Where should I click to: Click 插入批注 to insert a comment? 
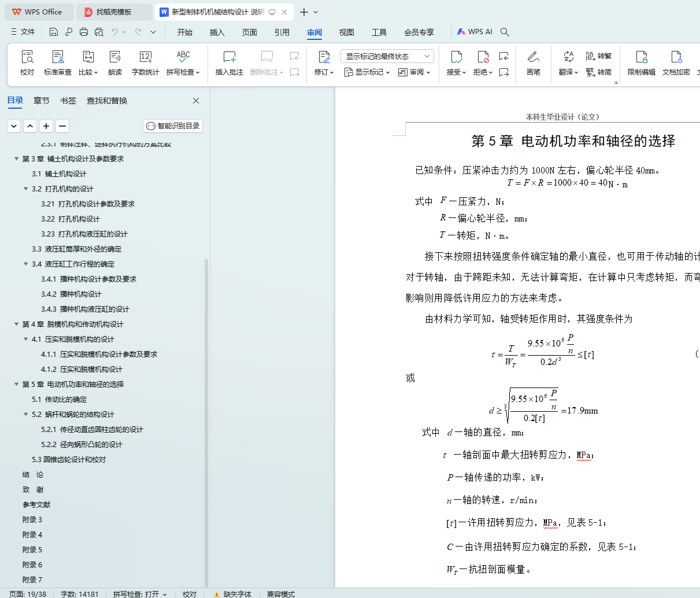(229, 63)
